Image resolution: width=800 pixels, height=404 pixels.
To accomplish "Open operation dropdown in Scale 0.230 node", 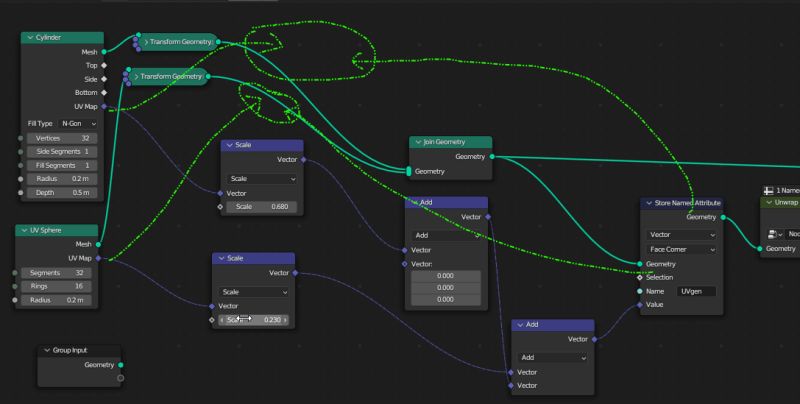I will [254, 292].
